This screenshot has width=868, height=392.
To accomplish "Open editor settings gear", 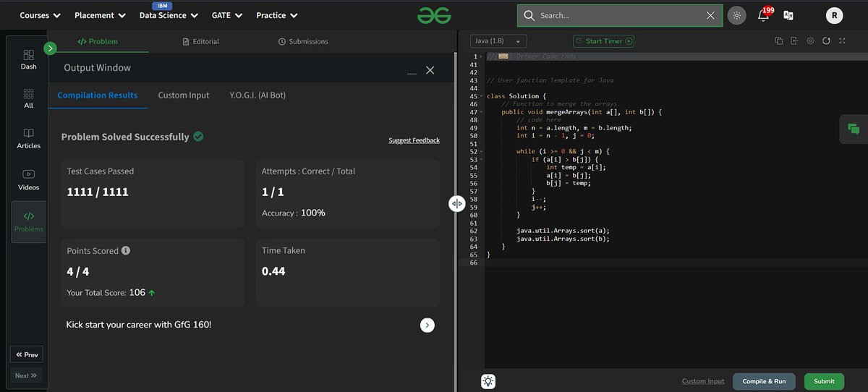I will pos(810,41).
